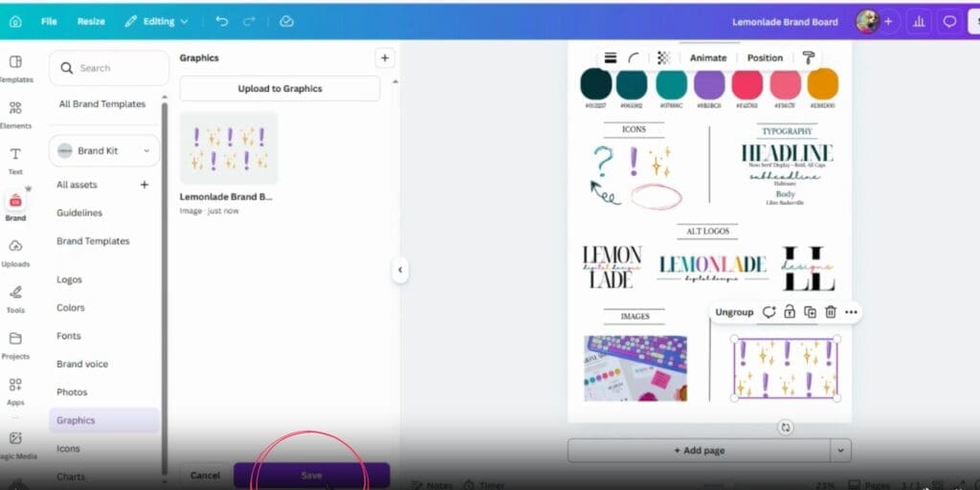Click the purple Save button
Screen dimensions: 980x490
[311, 476]
